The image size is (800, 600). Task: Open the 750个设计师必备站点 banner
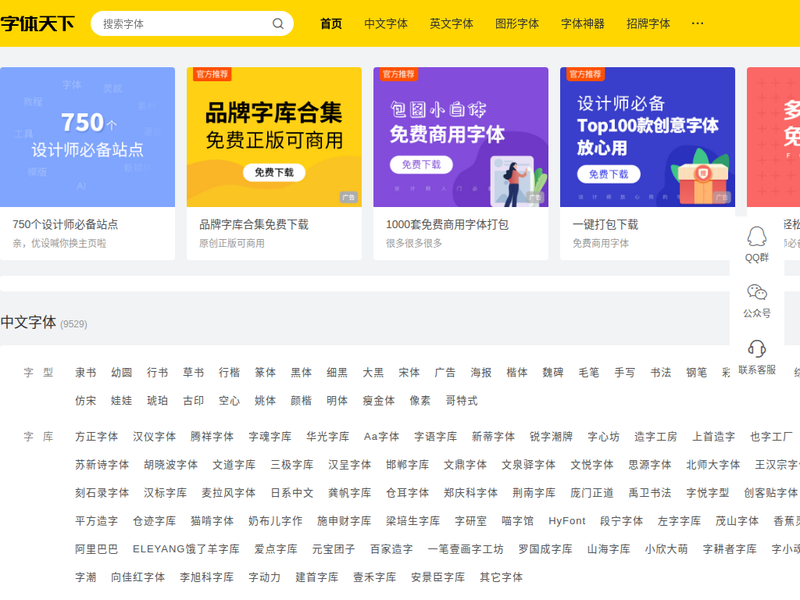87,137
